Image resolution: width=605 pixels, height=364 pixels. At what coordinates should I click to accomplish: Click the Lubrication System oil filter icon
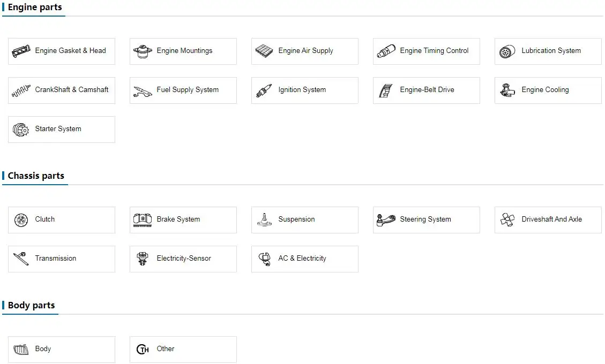point(507,51)
